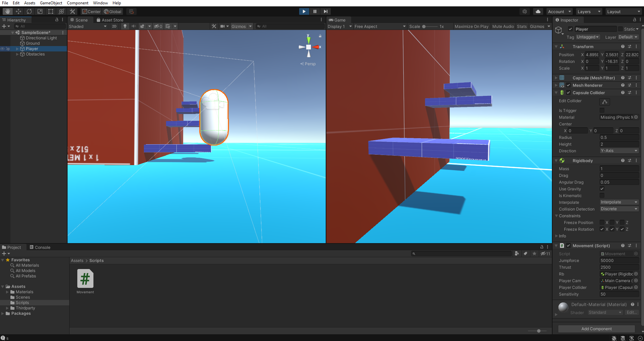Select the Move tool

[x=18, y=11]
